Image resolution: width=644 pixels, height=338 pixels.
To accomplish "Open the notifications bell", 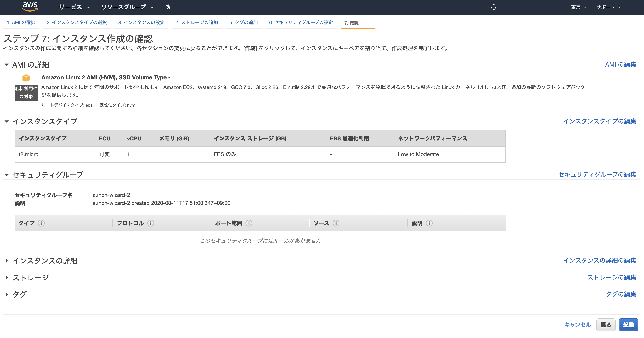I will (x=493, y=7).
